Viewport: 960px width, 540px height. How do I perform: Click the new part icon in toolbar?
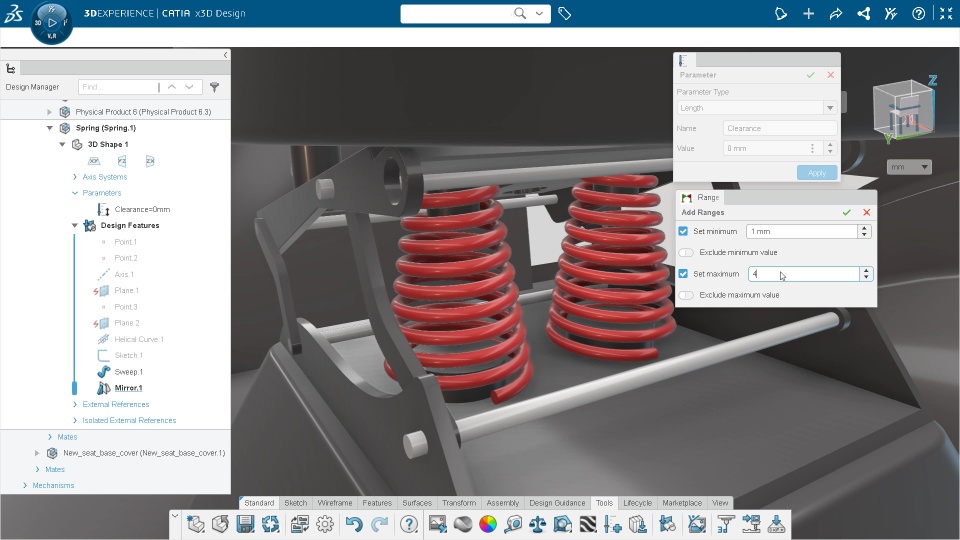[196, 524]
